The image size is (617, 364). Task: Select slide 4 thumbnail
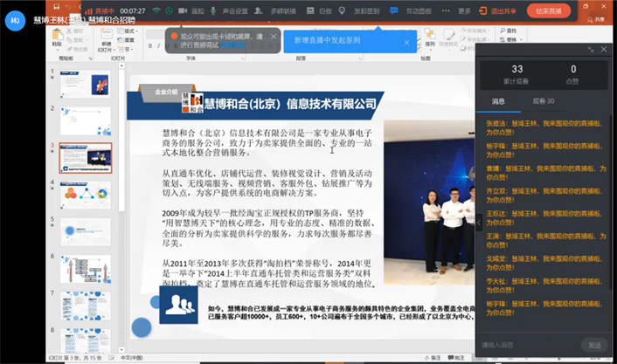(x=86, y=195)
